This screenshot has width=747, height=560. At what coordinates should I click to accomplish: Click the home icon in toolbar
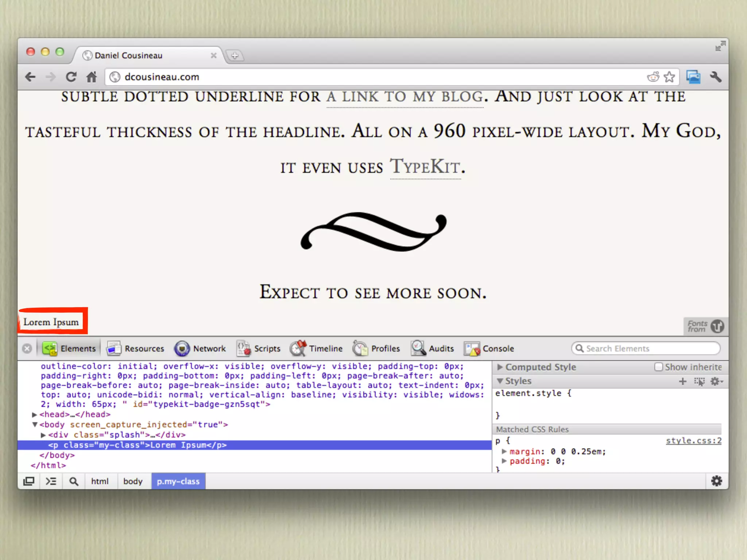click(x=91, y=77)
